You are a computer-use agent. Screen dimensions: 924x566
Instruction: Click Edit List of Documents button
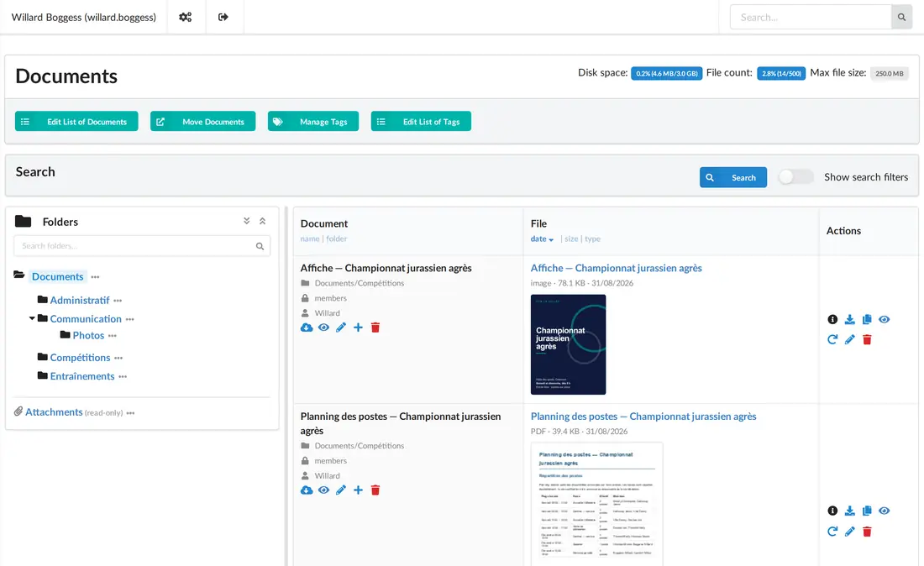point(76,121)
